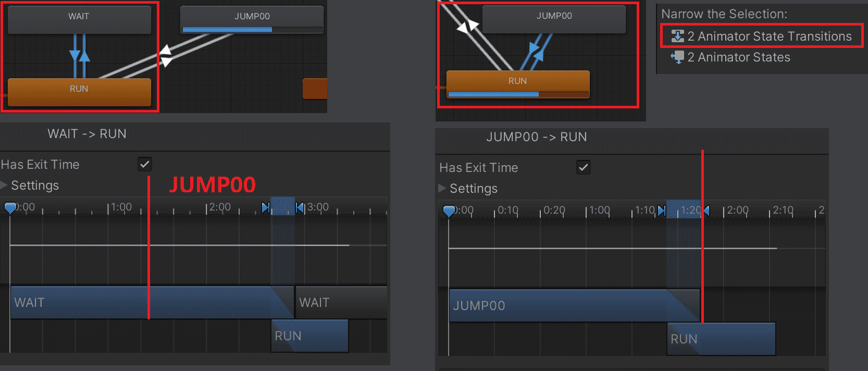Select the JUMP00 state node in right Animator graph
Image resolution: width=868 pixels, height=371 pixels.
tap(554, 19)
